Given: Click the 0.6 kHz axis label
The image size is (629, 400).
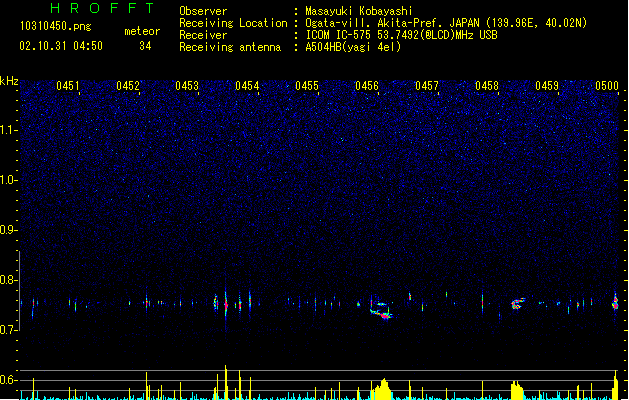Looking at the screenshot, I should click(x=8, y=380).
